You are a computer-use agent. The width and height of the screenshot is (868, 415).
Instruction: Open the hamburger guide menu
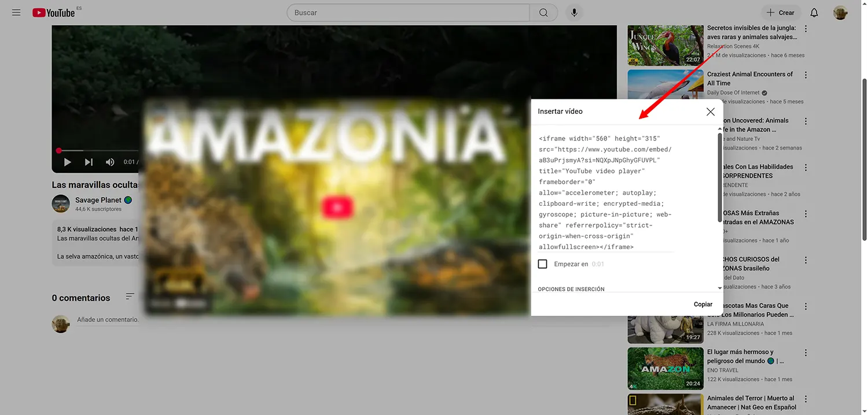click(16, 13)
